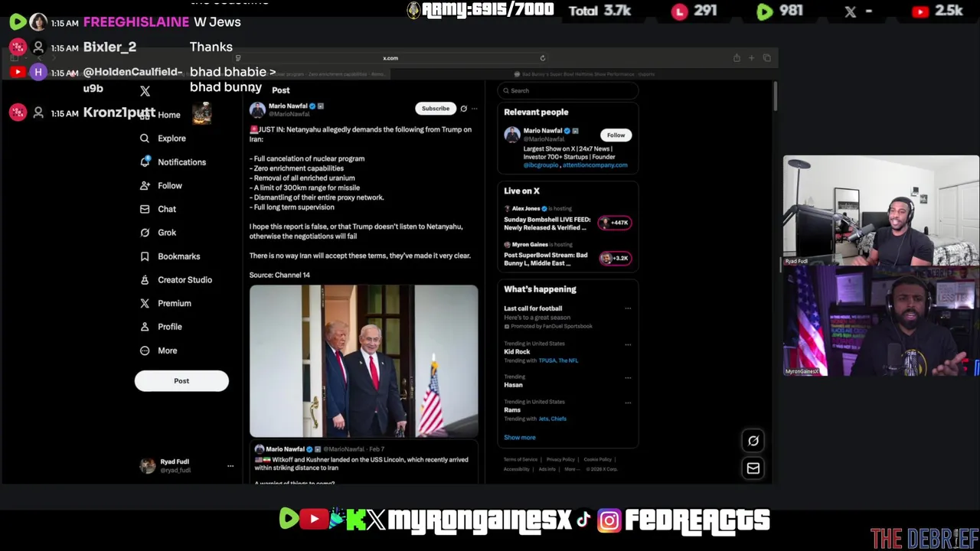The height and width of the screenshot is (551, 980).
Task: Open the floating Grok button
Action: click(753, 441)
